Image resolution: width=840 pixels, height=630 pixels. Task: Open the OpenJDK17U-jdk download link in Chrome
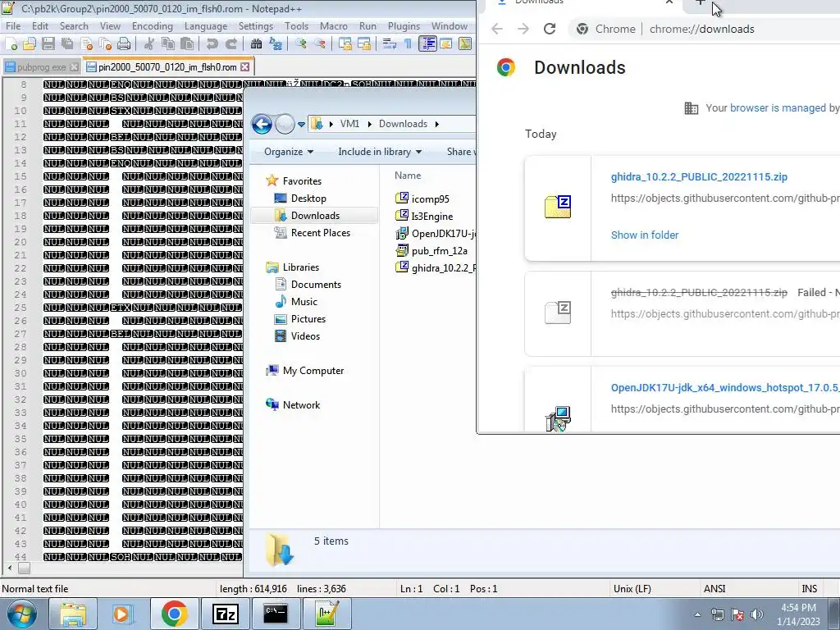(x=725, y=387)
